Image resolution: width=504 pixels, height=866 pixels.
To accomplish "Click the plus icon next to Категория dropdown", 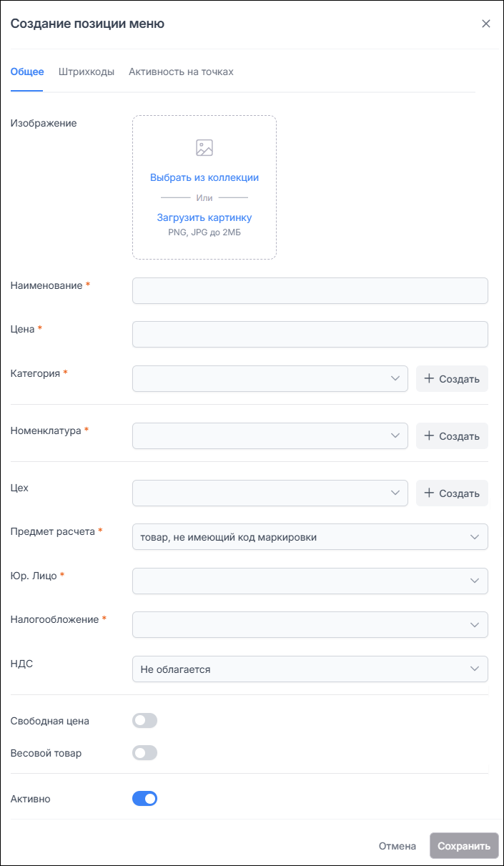I will pos(429,378).
